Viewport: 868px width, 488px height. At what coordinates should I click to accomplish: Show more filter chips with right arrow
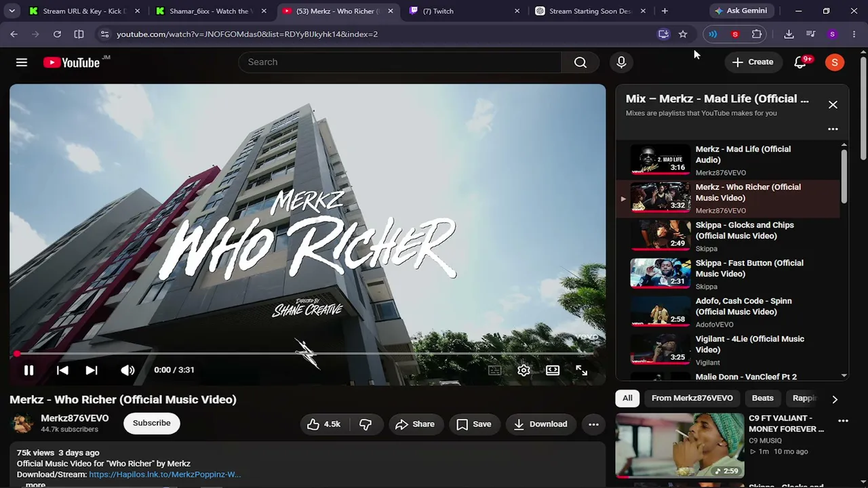[x=835, y=399]
